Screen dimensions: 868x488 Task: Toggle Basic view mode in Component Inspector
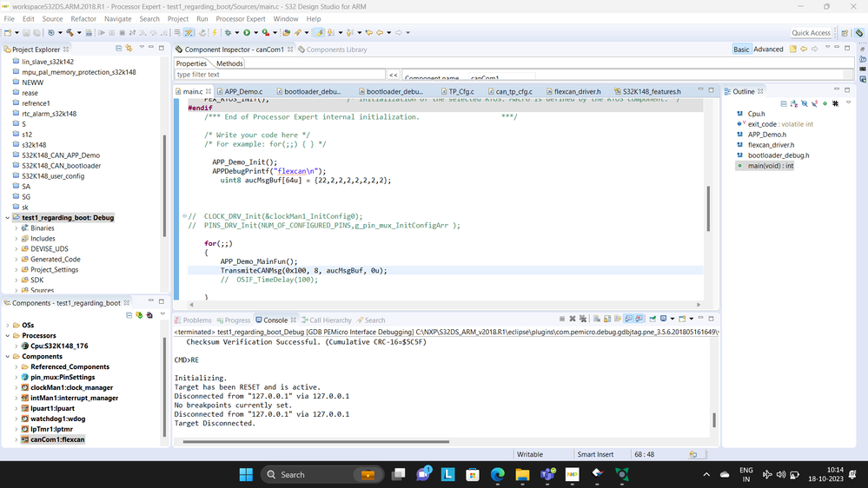point(741,49)
